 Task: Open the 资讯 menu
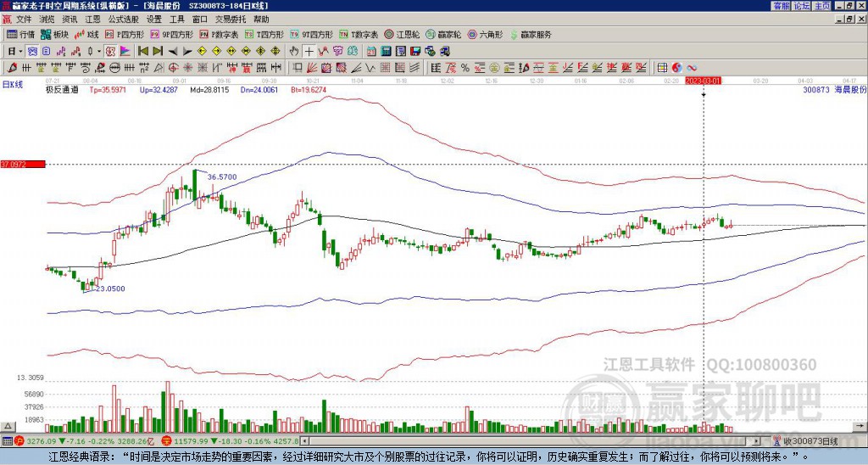point(70,20)
